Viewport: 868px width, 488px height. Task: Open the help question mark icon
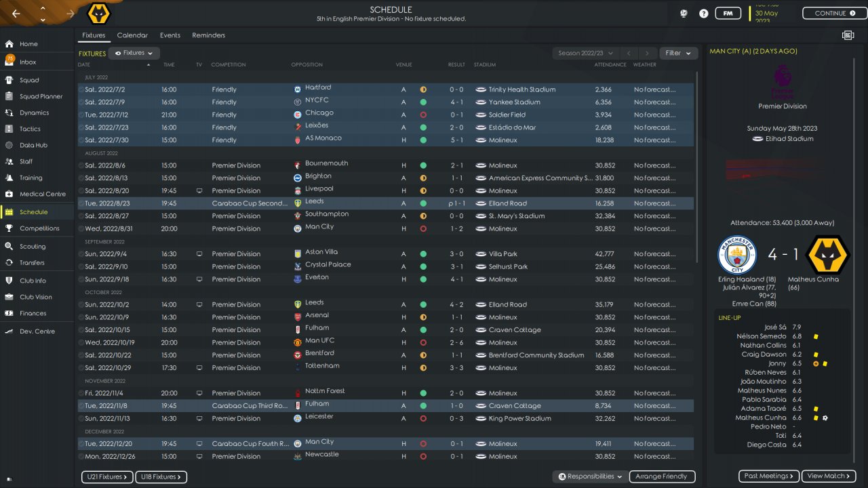click(704, 14)
